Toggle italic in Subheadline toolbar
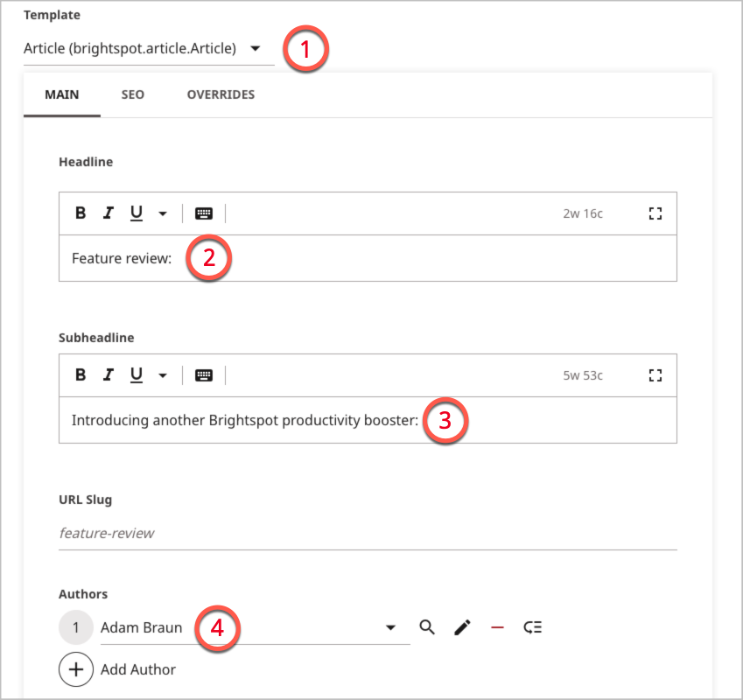The width and height of the screenshot is (743, 700). pyautogui.click(x=109, y=375)
